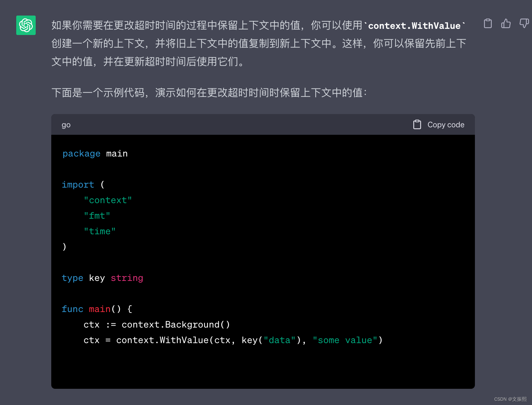Click the paragraph line starting '创建一个新的上下文'
This screenshot has height=405, width=532.
point(259,43)
